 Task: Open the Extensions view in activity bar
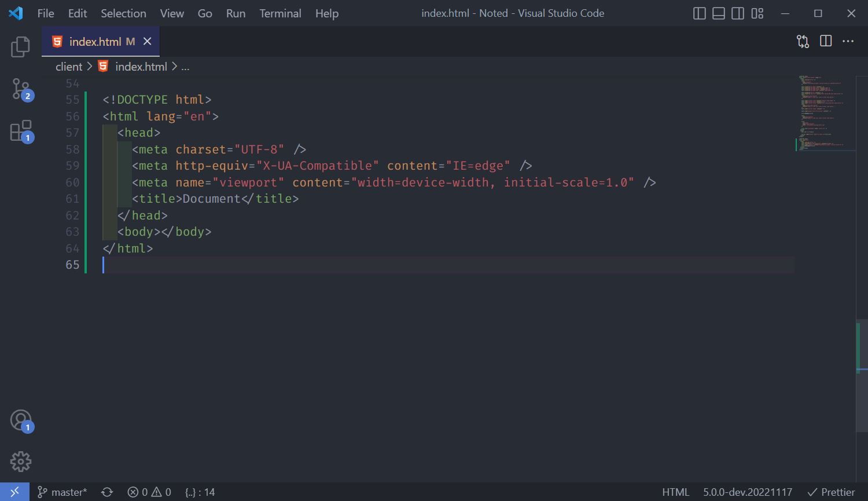point(21,131)
